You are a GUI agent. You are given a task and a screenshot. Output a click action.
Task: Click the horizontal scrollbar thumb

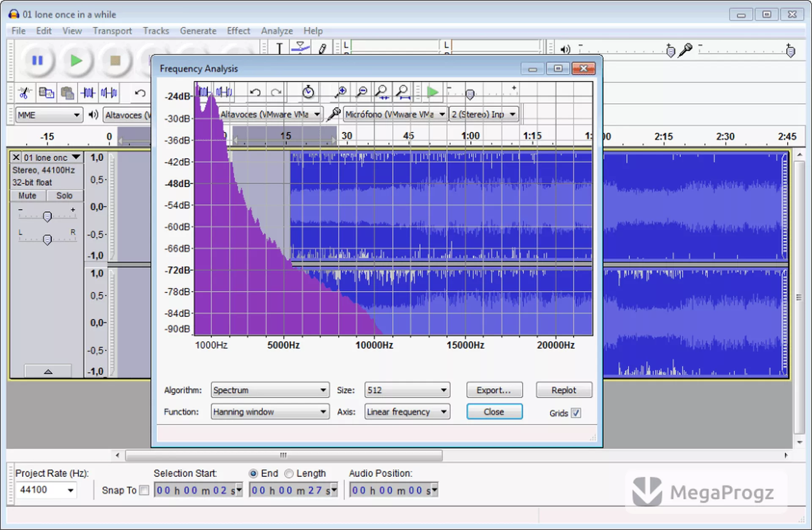tap(284, 455)
